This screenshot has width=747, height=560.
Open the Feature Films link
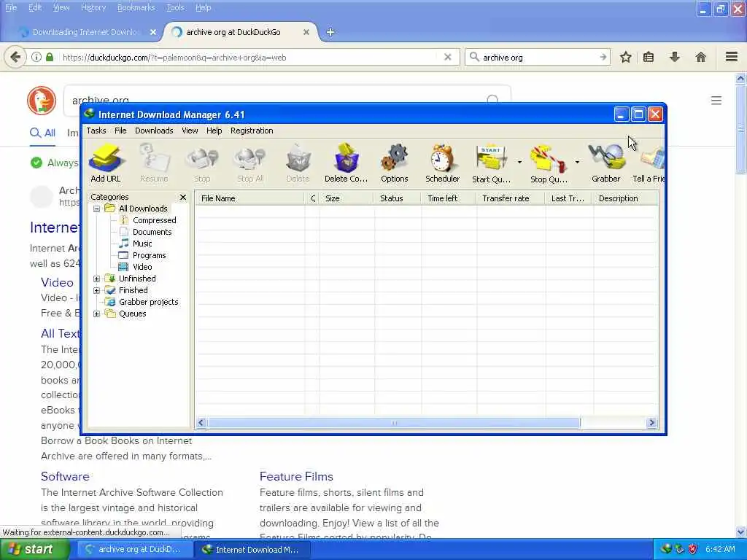(296, 477)
